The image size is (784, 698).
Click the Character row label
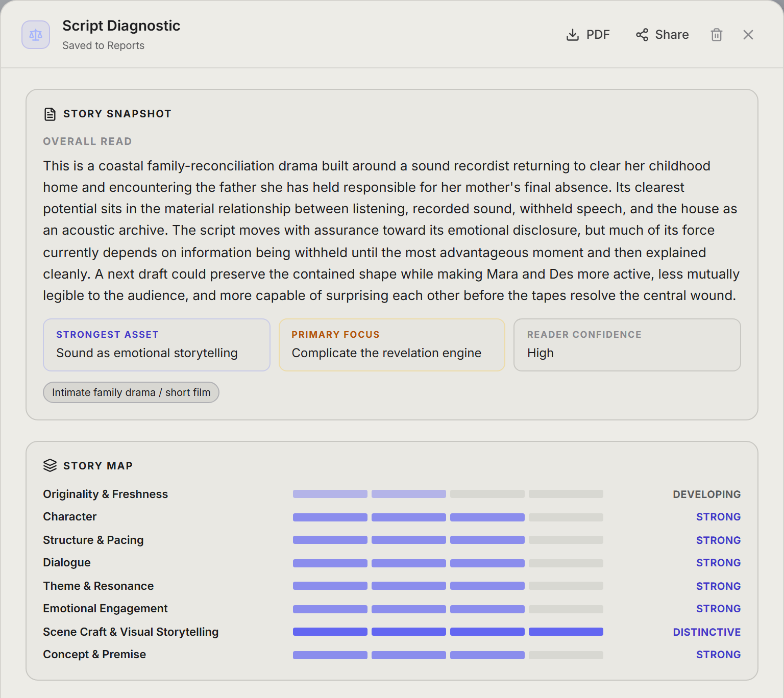pos(69,516)
